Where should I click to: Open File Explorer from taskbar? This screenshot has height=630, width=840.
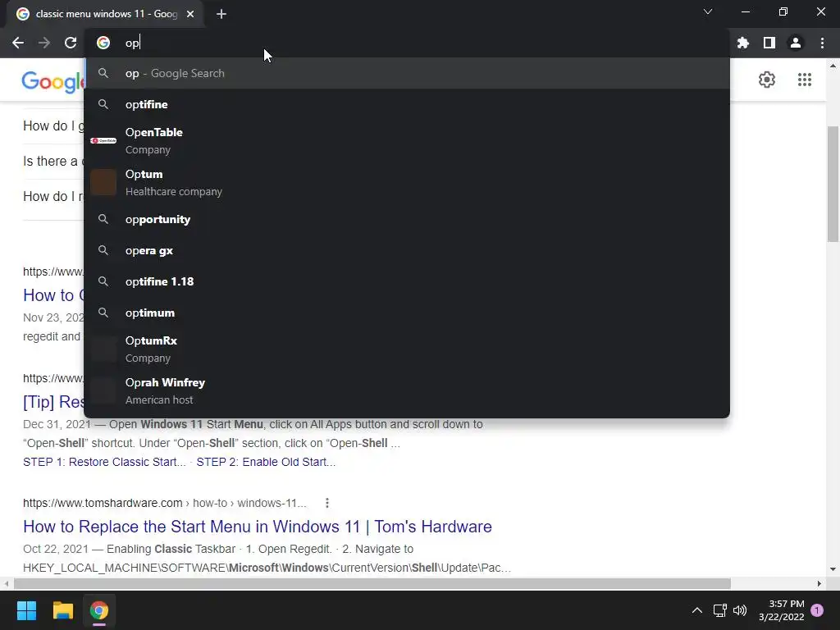click(62, 610)
